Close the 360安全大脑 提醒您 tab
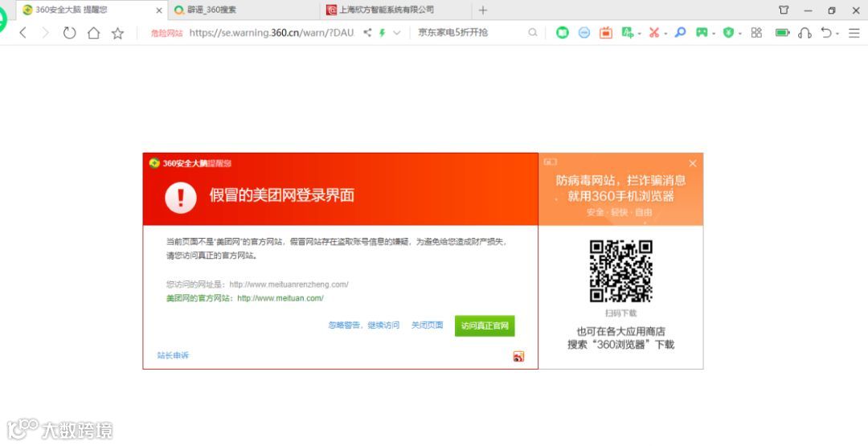The image size is (868, 446). tap(159, 10)
